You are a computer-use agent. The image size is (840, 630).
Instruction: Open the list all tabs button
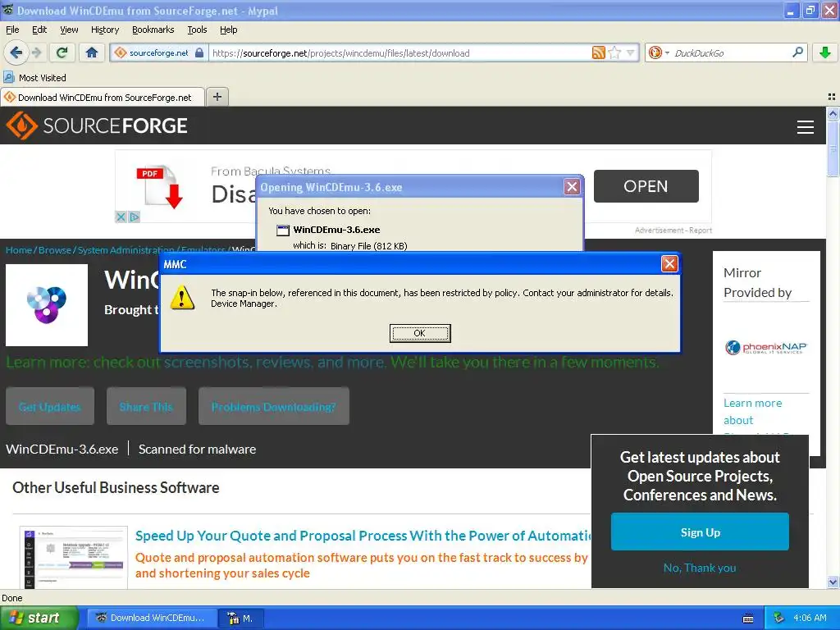click(832, 97)
